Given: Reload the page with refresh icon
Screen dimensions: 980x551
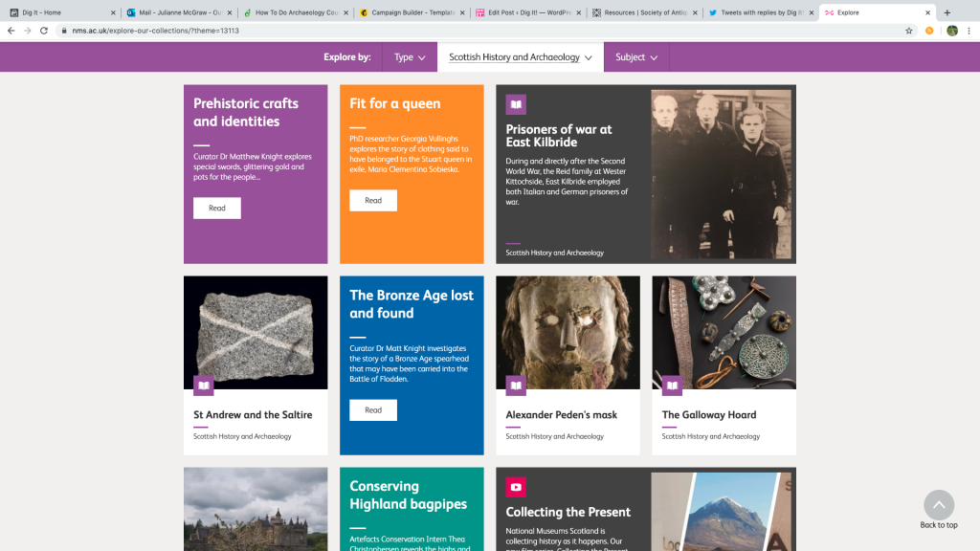Looking at the screenshot, I should coord(44,31).
